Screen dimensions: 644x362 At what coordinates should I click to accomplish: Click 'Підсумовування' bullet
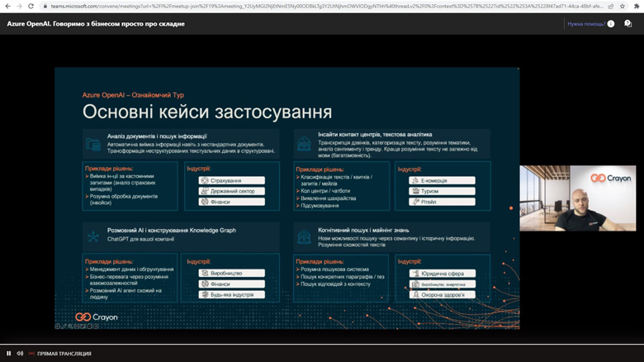pos(320,206)
